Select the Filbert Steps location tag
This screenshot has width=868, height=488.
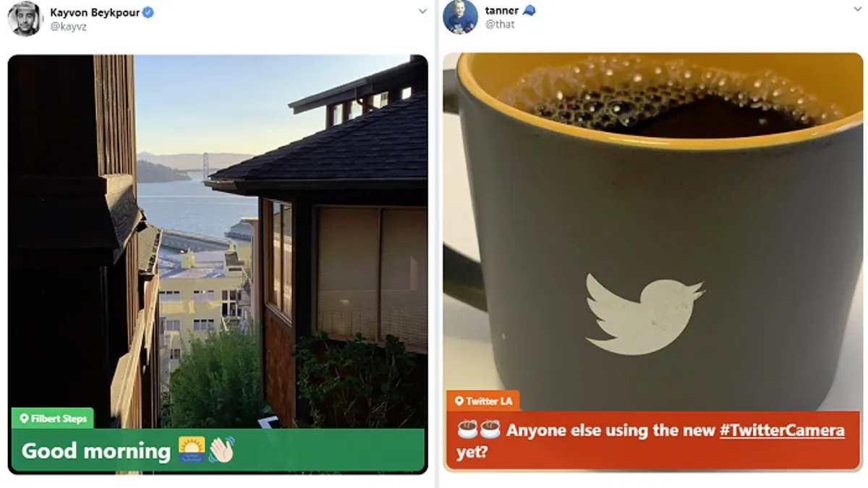pyautogui.click(x=52, y=419)
